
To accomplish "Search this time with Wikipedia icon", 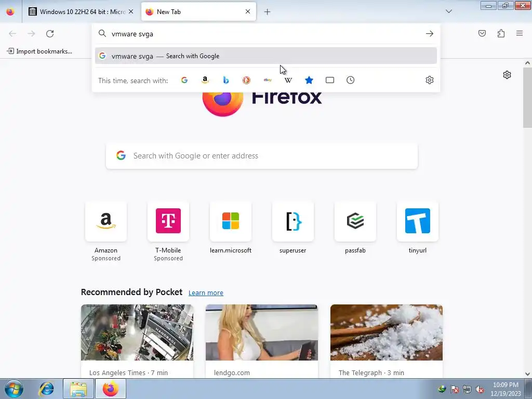I will [x=288, y=80].
